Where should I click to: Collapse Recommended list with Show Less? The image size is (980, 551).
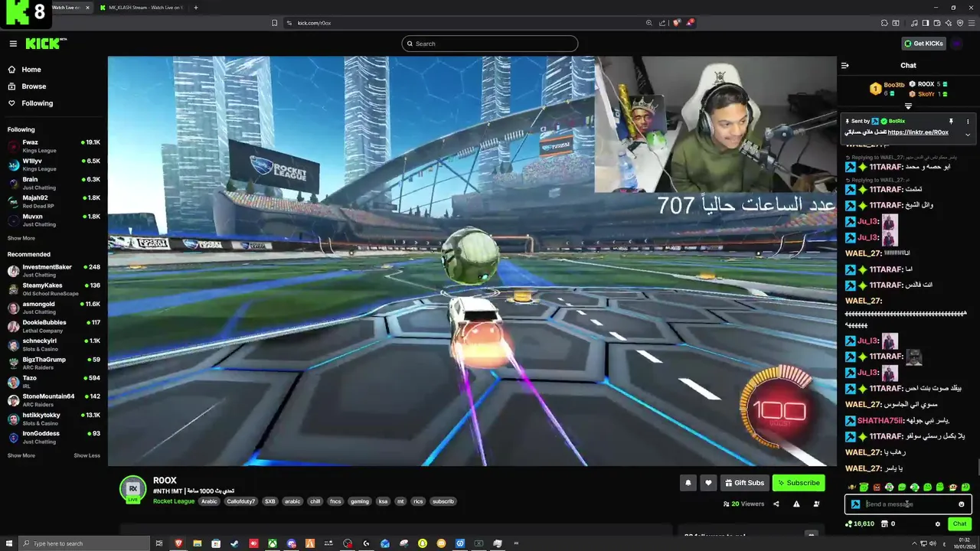pos(87,455)
